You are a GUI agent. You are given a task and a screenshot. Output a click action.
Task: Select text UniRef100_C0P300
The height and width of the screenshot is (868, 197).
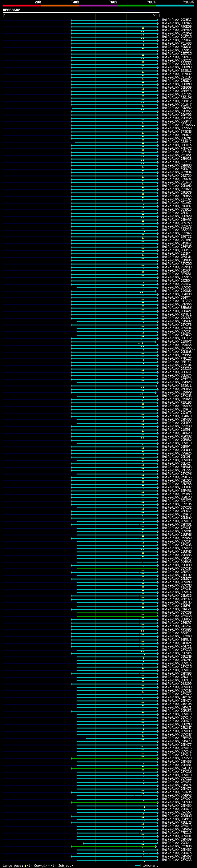click(x=177, y=304)
